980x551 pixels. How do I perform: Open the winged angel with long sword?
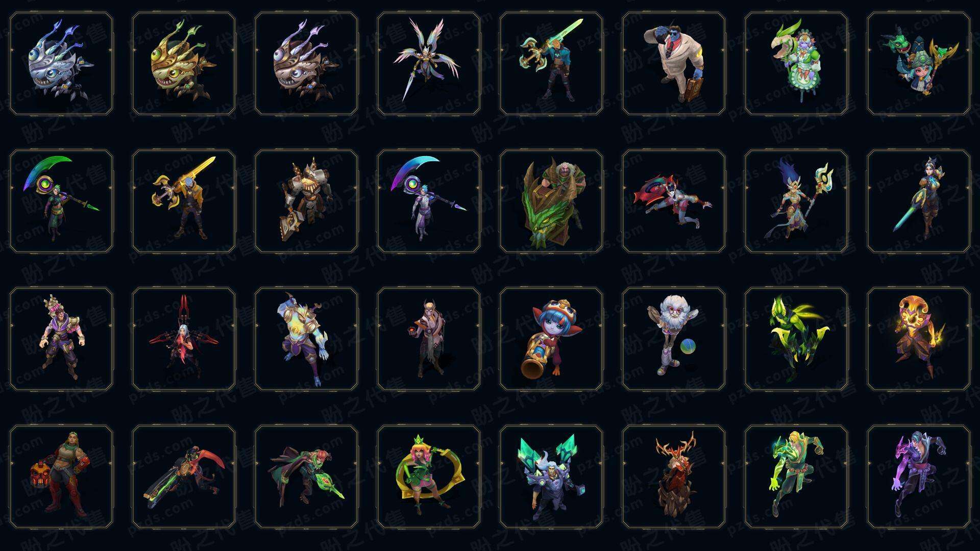tap(429, 64)
